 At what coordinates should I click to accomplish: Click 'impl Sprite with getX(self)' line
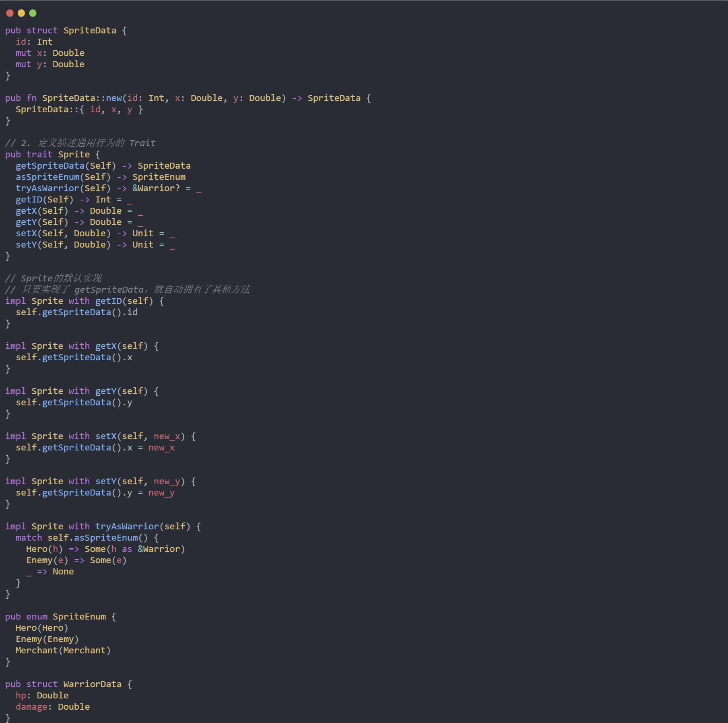82,346
